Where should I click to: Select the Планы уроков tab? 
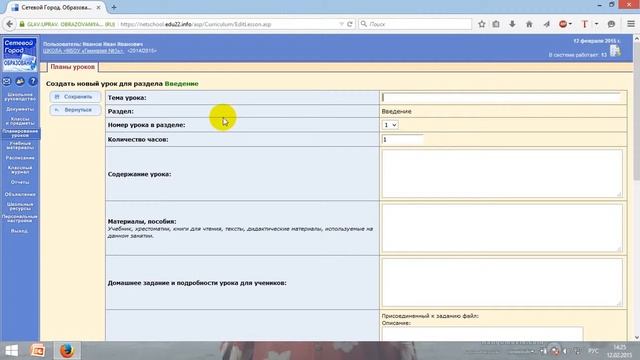pyautogui.click(x=73, y=67)
